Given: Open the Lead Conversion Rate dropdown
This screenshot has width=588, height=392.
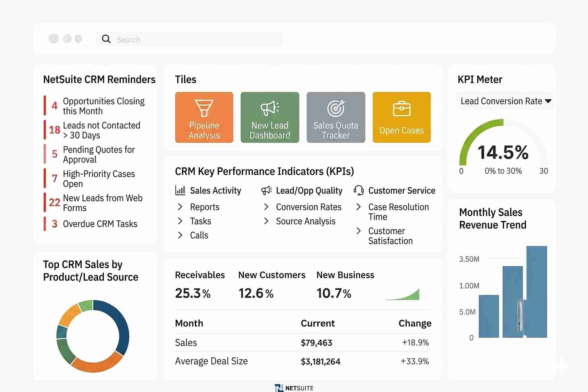Looking at the screenshot, I should pyautogui.click(x=504, y=101).
